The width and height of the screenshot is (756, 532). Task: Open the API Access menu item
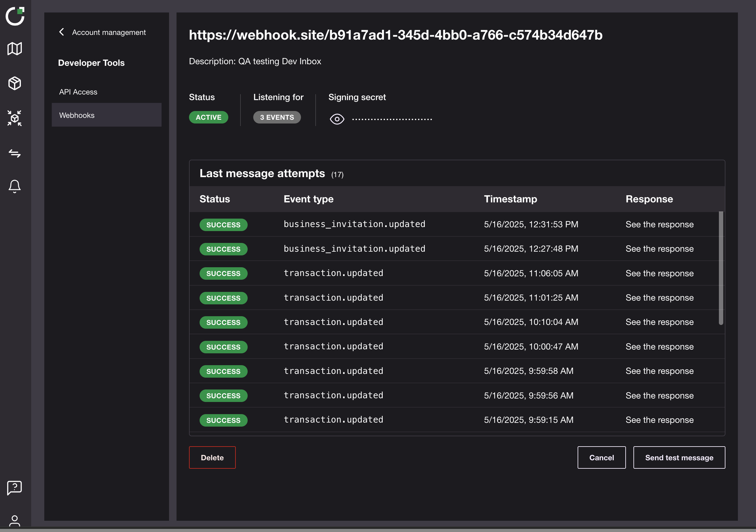[78, 92]
